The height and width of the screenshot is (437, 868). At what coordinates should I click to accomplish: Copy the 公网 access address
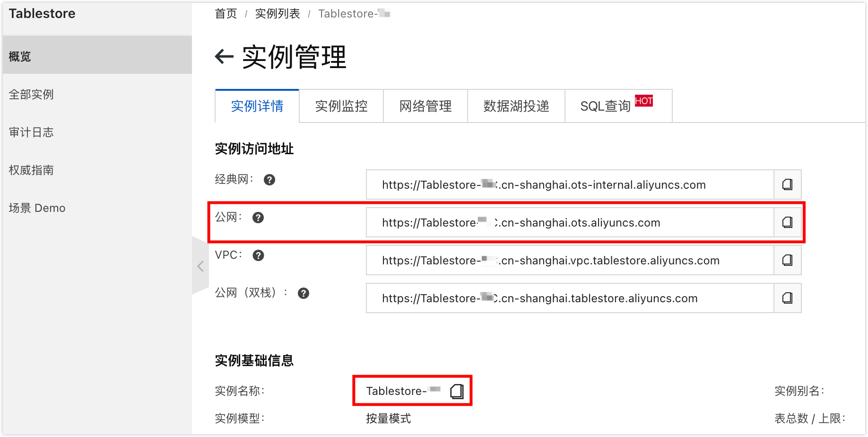coord(787,222)
